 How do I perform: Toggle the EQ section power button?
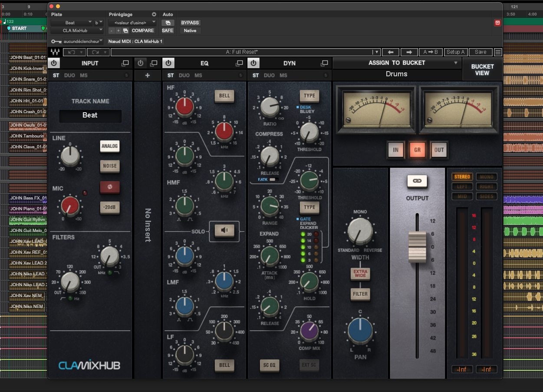[x=168, y=63]
